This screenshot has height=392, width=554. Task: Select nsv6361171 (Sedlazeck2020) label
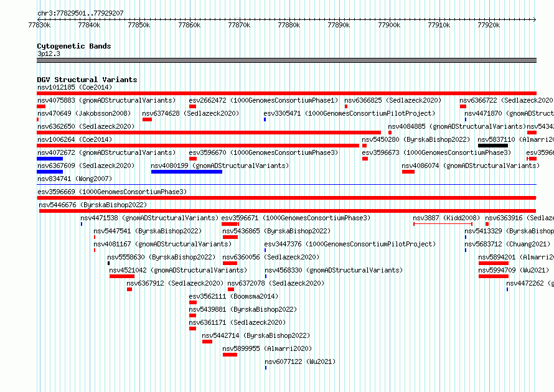click(x=237, y=322)
